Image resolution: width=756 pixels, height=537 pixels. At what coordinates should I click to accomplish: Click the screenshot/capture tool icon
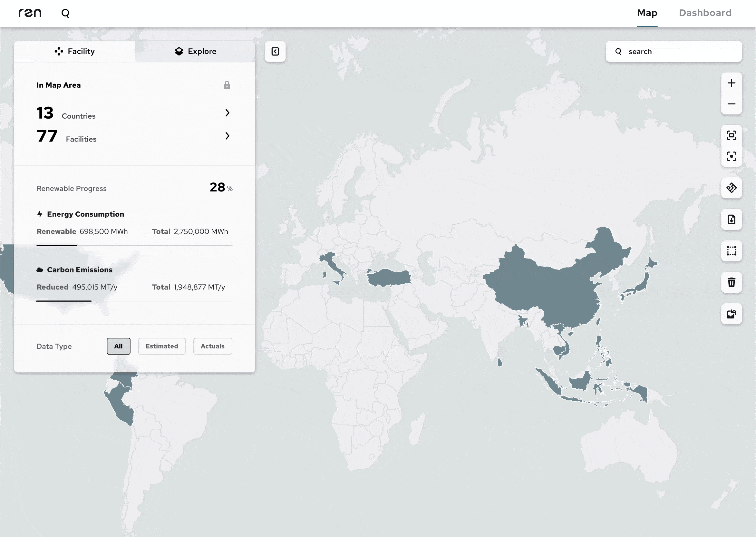tap(732, 135)
